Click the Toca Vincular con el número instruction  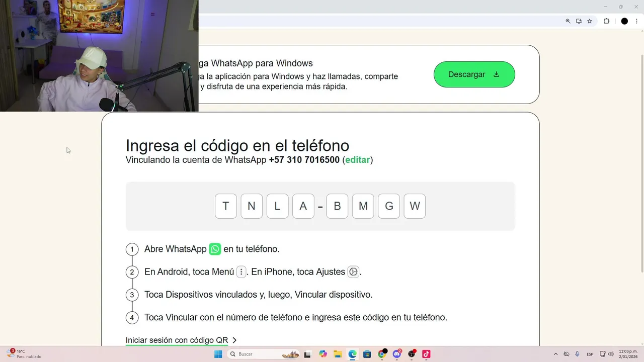pyautogui.click(x=296, y=318)
